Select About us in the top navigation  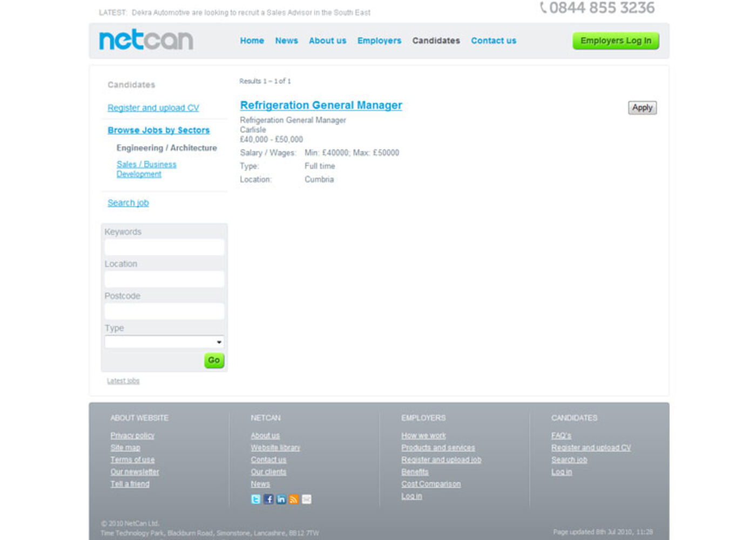[327, 40]
